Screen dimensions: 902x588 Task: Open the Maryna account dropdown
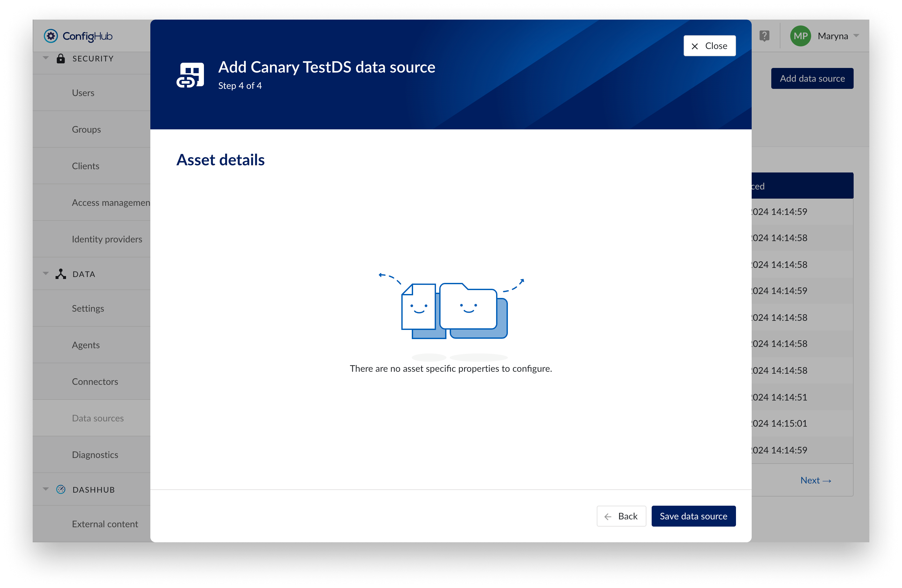(x=837, y=36)
